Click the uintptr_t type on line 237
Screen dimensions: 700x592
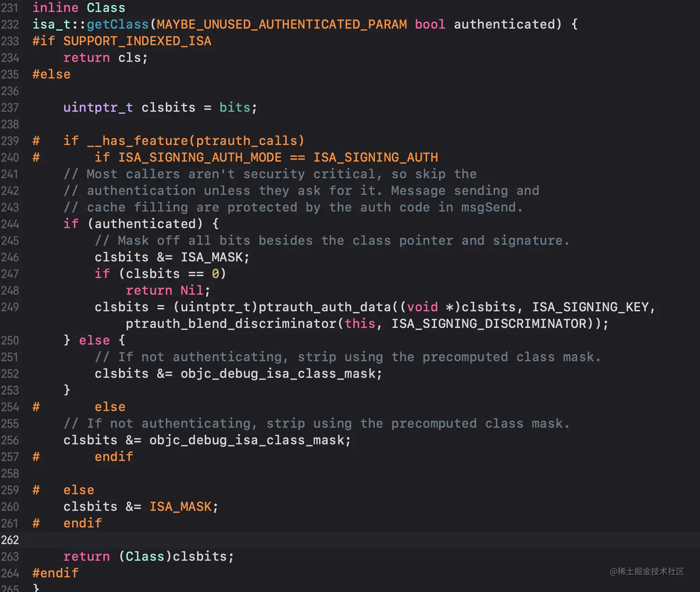(98, 108)
